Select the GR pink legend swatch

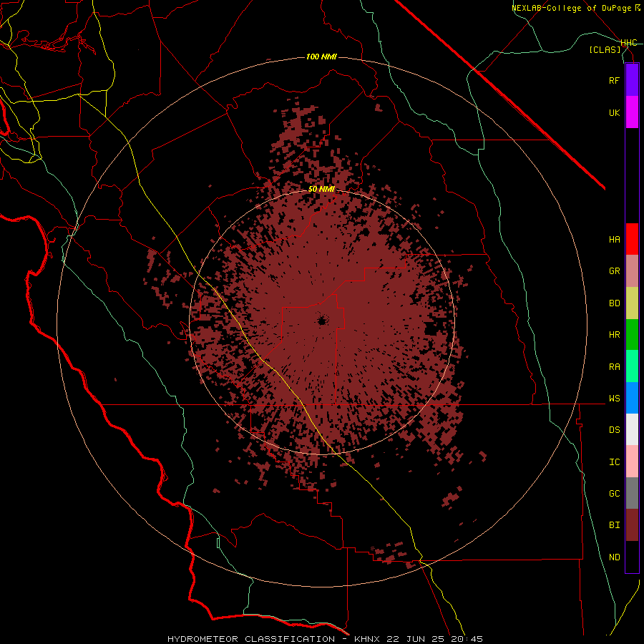tap(632, 271)
